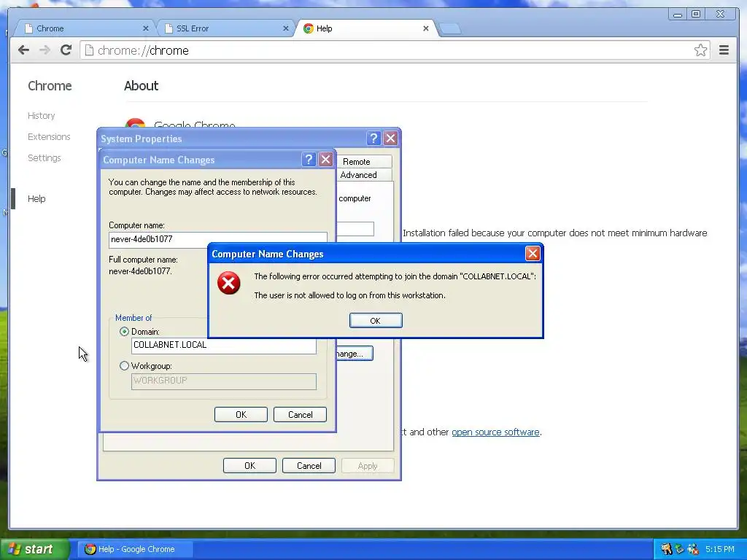Click the disabled WORKGROUP text field
Viewport: 747px width, 560px height.
tap(224, 381)
